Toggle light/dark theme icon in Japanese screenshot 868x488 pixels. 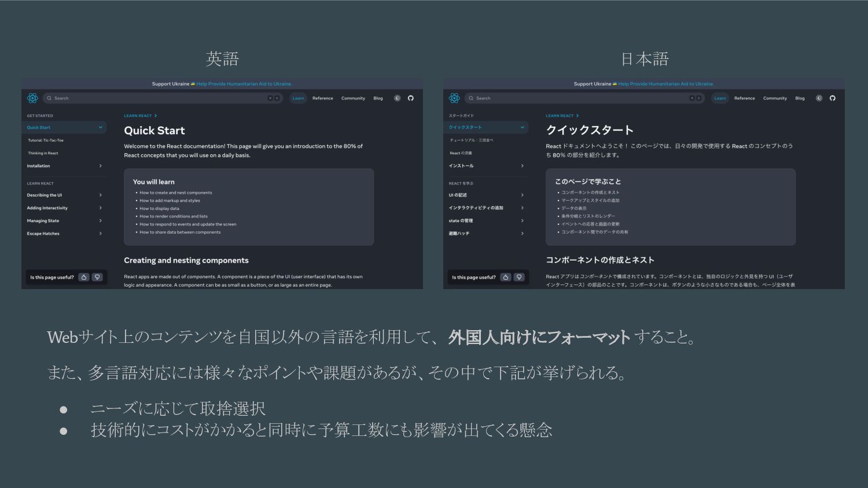[819, 98]
